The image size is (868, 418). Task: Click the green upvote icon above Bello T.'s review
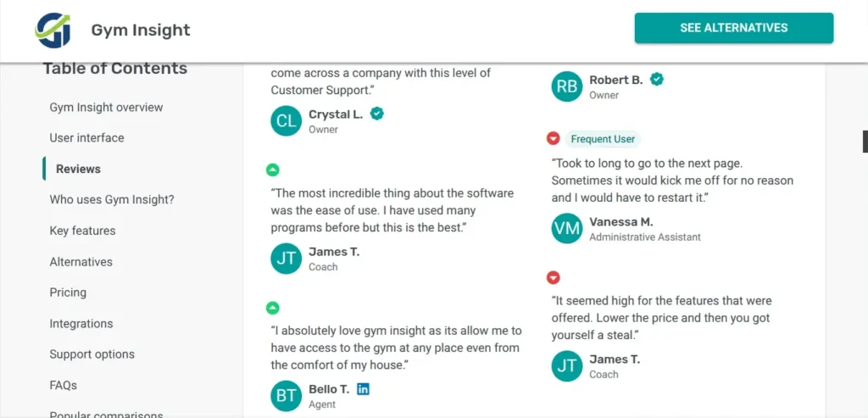point(272,308)
